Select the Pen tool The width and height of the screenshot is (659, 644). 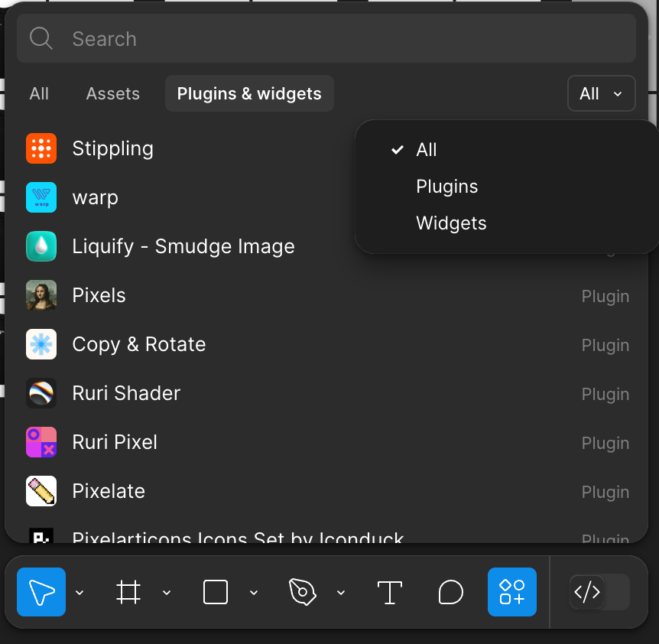tap(303, 592)
